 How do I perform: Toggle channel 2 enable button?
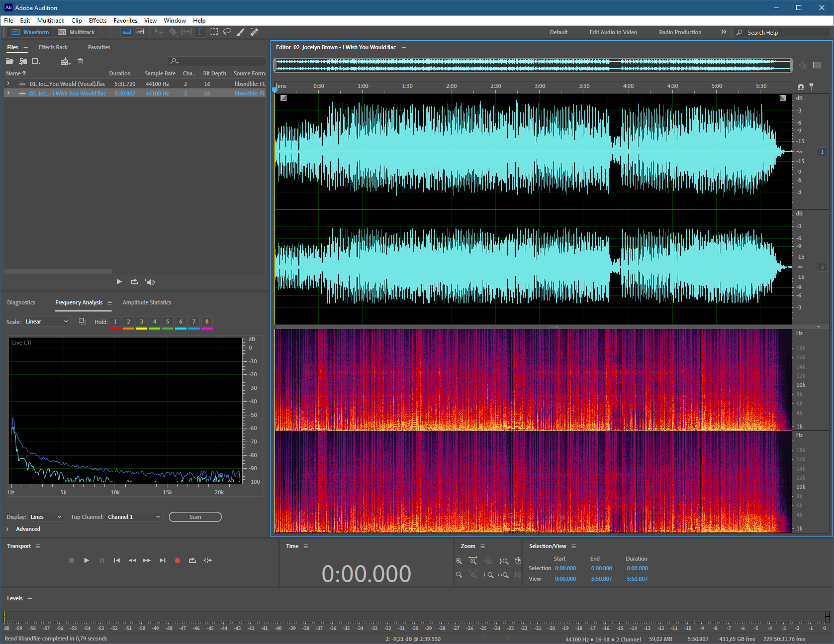(x=822, y=267)
